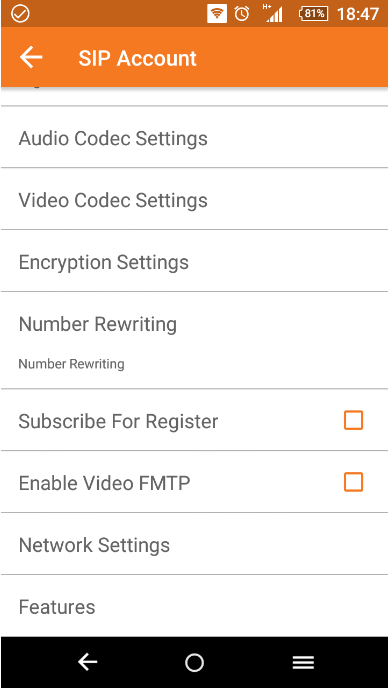Tap the Android home circle button
389x688 pixels.
tap(194, 662)
